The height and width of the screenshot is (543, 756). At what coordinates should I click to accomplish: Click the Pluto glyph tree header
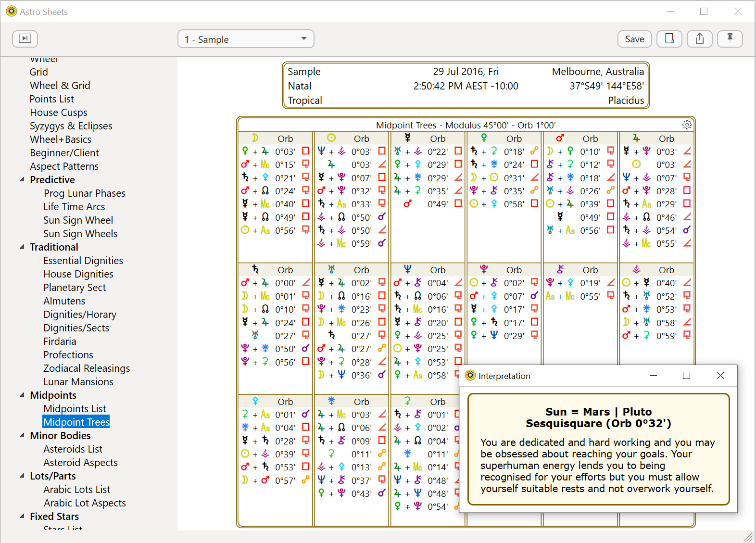484,269
